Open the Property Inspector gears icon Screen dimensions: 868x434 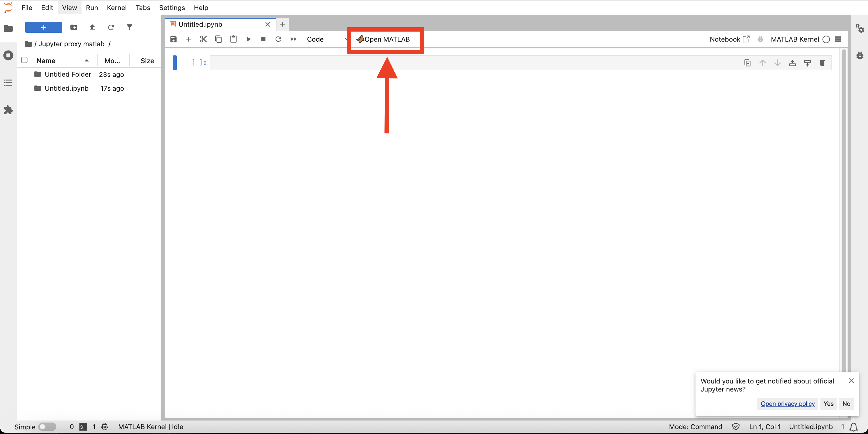pos(860,28)
